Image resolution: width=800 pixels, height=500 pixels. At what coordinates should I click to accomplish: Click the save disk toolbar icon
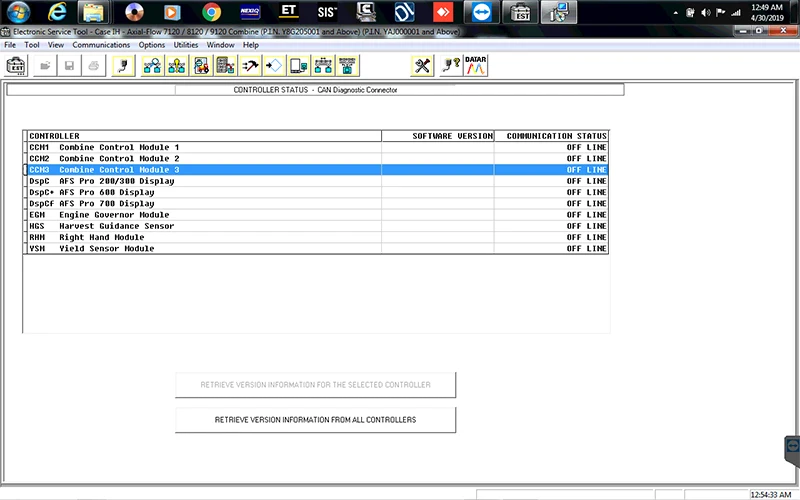click(x=69, y=66)
